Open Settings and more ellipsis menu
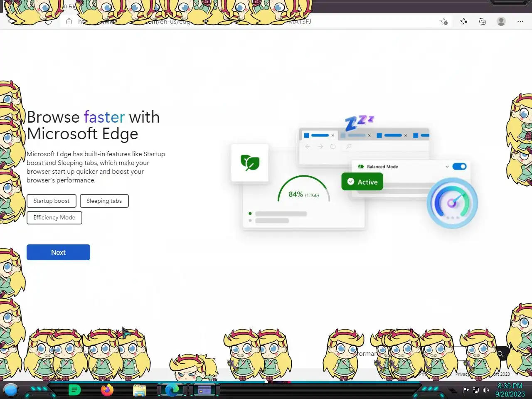 coord(520,21)
